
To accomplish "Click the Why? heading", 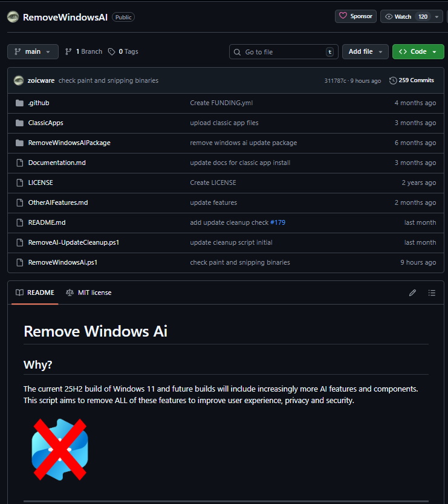I will tap(37, 365).
